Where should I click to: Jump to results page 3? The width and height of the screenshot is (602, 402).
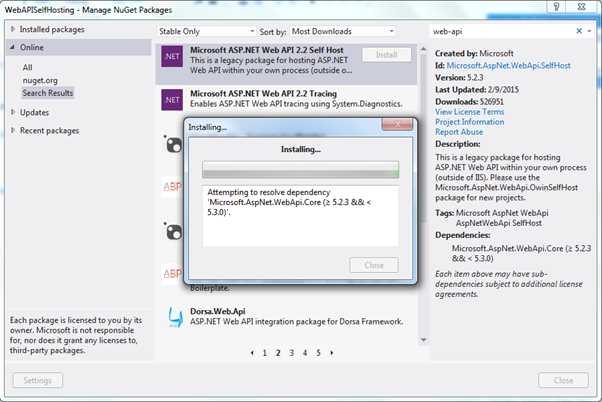point(291,352)
